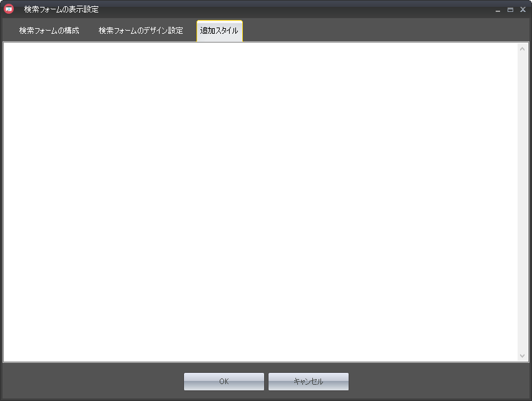Click inside the additional style text area
The height and width of the screenshot is (401, 532).
tap(260, 200)
